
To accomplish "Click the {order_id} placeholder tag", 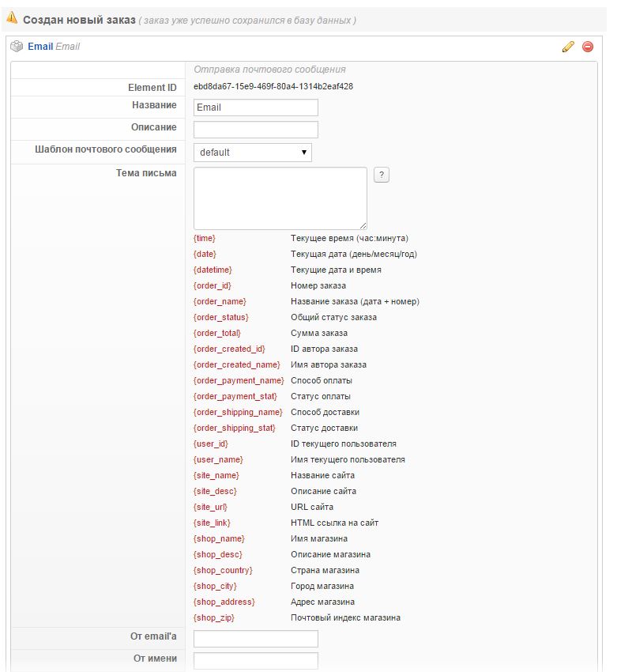I will click(212, 286).
